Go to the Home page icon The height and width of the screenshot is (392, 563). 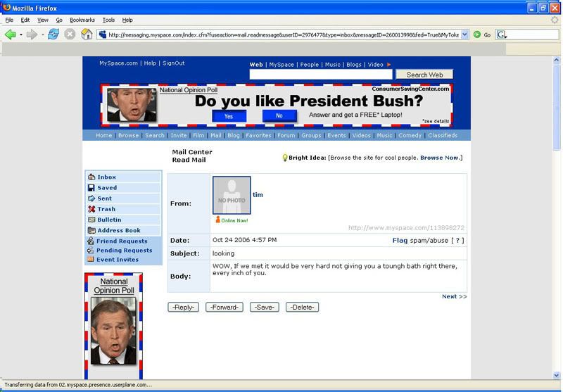(87, 34)
